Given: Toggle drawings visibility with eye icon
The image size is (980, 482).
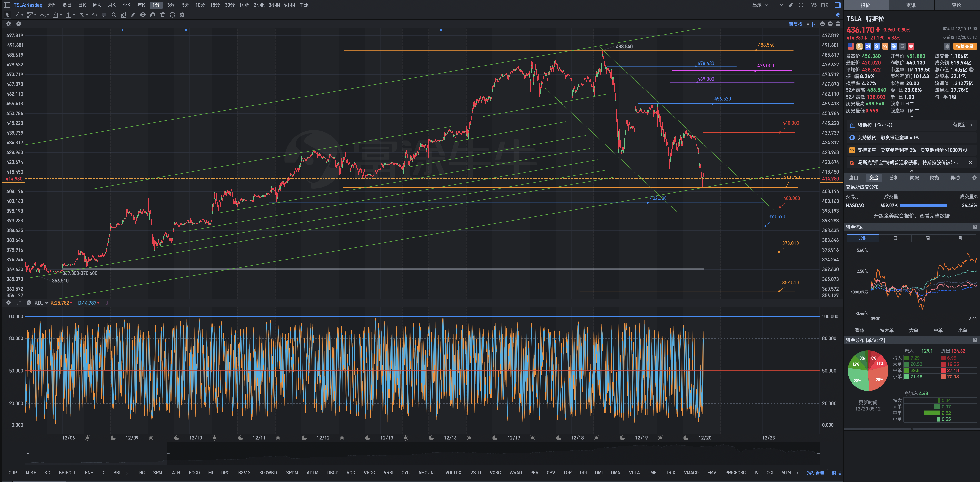Looking at the screenshot, I should point(143,15).
